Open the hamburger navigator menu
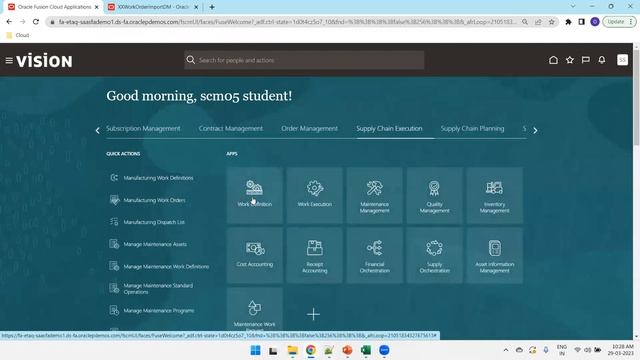The image size is (640, 360). click(9, 61)
